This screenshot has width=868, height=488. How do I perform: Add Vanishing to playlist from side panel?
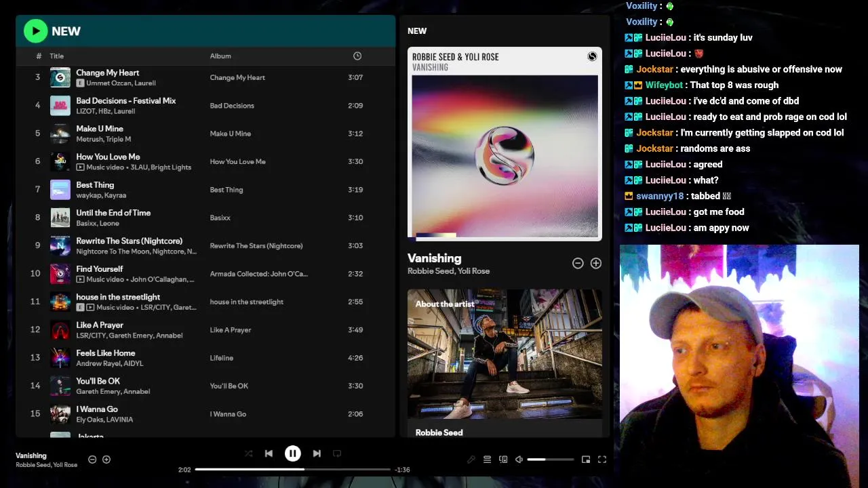596,263
